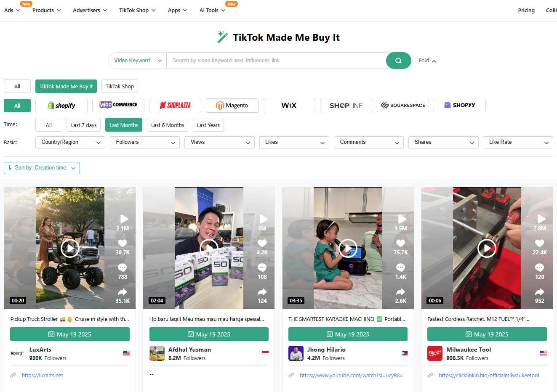Filter by Magento platform
The image size is (557, 392).
pos(232,106)
